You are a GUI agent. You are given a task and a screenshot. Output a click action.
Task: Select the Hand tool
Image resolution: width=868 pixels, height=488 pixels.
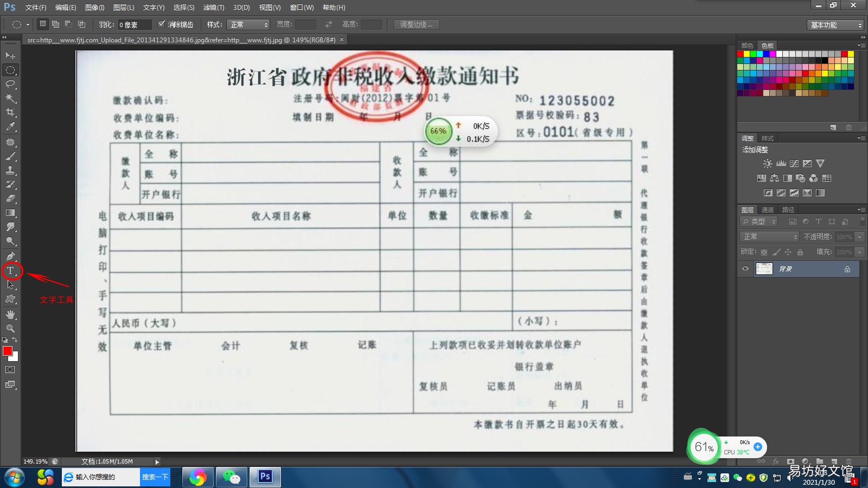10,314
